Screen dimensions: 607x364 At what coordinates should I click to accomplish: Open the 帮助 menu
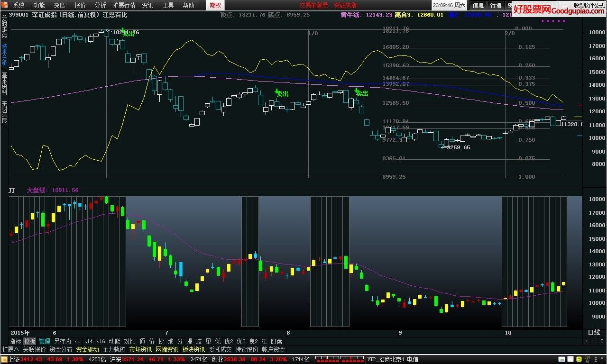point(188,5)
